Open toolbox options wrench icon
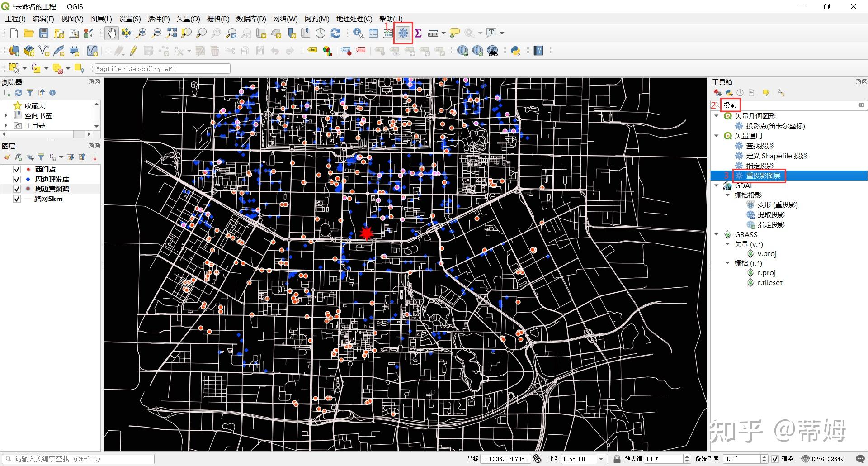The height and width of the screenshot is (466, 868). (x=781, y=93)
